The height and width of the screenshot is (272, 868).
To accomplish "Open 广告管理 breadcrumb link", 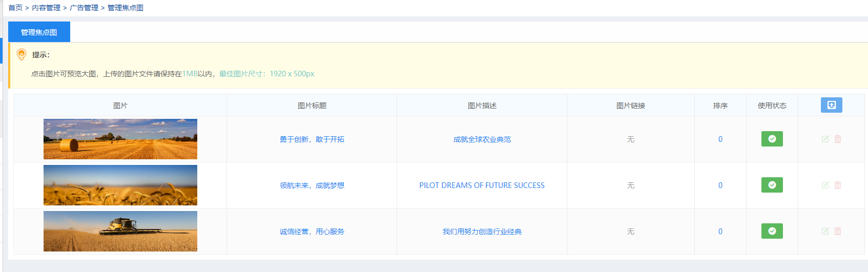I will pyautogui.click(x=84, y=8).
